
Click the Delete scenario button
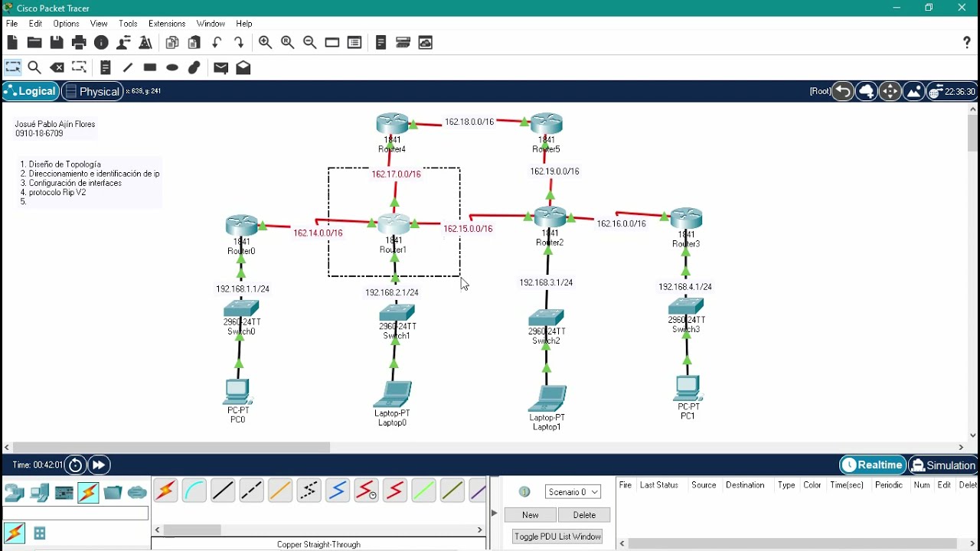tap(584, 515)
